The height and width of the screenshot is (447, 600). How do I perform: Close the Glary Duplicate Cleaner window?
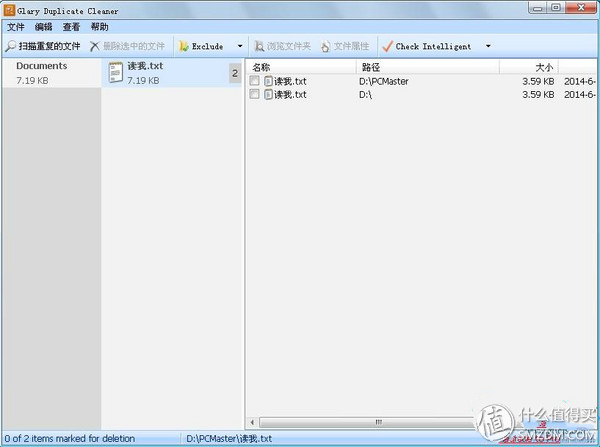(581, 7)
